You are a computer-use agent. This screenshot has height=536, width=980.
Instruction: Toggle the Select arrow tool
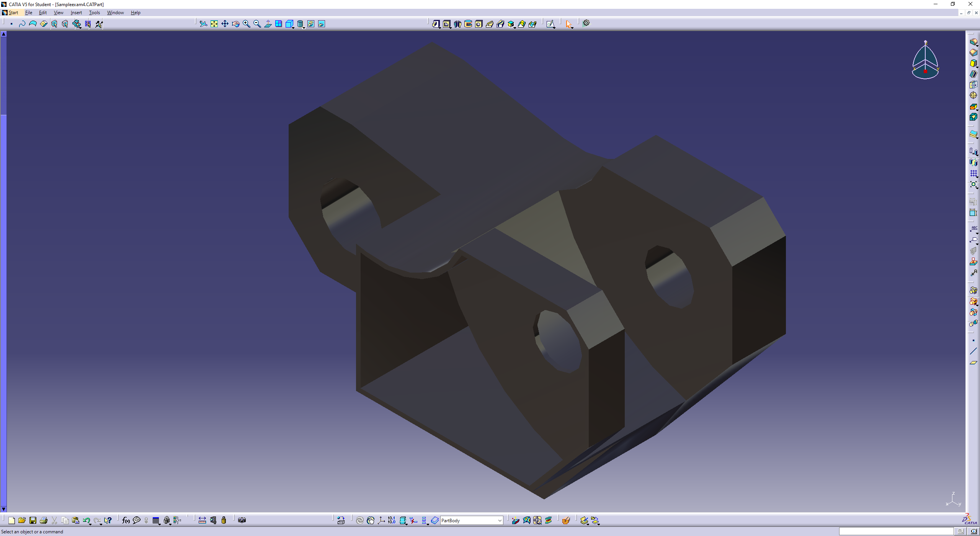568,24
